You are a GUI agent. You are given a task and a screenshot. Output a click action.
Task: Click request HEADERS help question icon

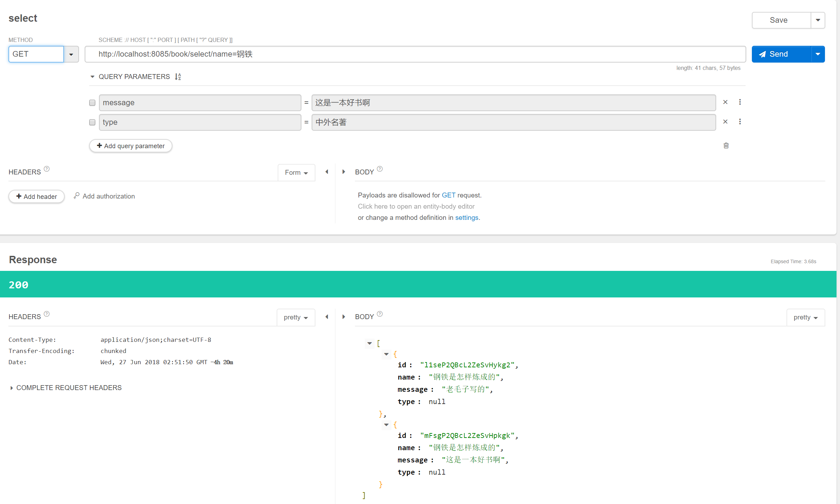click(x=47, y=169)
